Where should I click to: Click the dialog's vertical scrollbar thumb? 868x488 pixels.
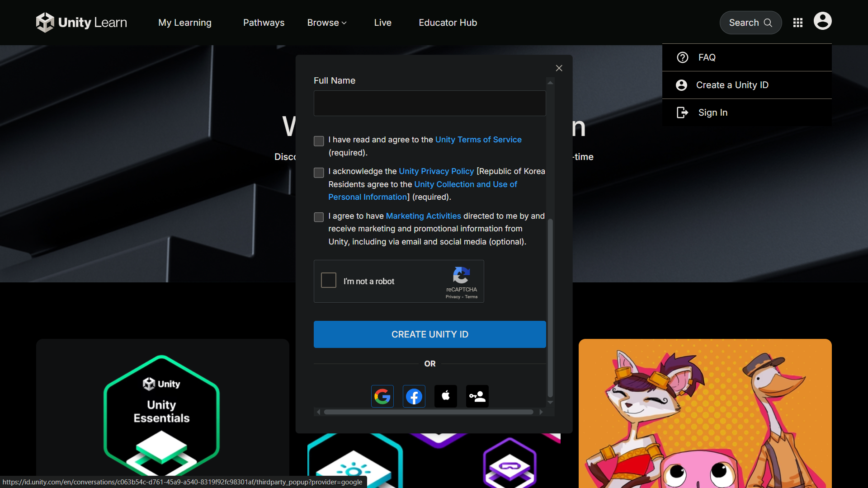point(550,308)
